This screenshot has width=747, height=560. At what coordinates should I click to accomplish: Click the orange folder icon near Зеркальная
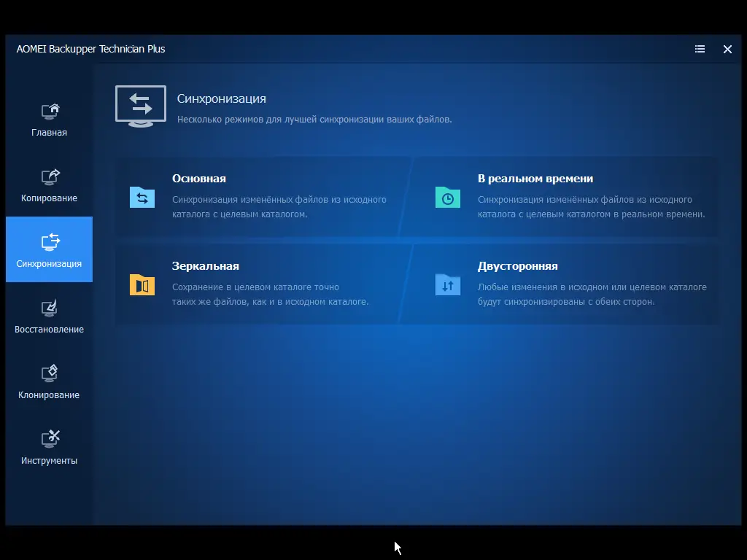click(141, 284)
